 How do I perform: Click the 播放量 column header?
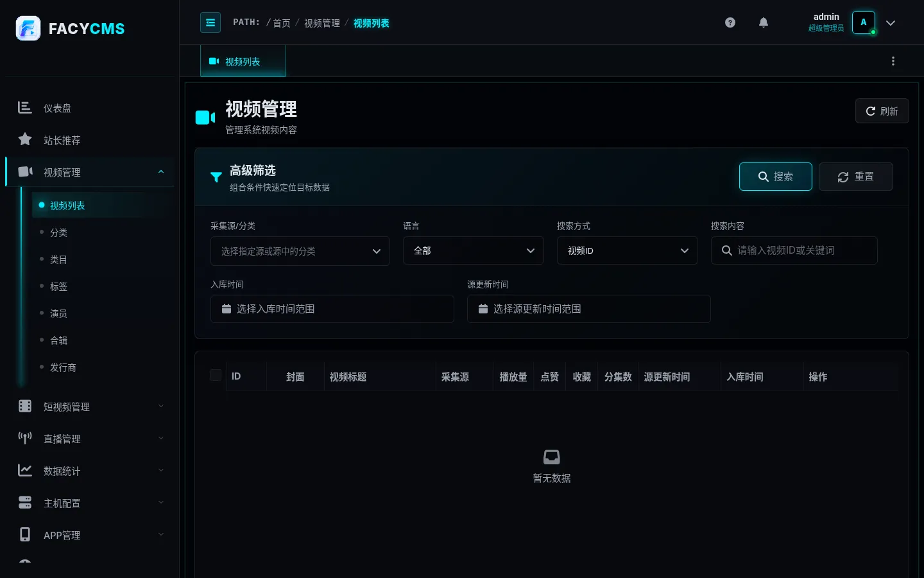tap(513, 377)
